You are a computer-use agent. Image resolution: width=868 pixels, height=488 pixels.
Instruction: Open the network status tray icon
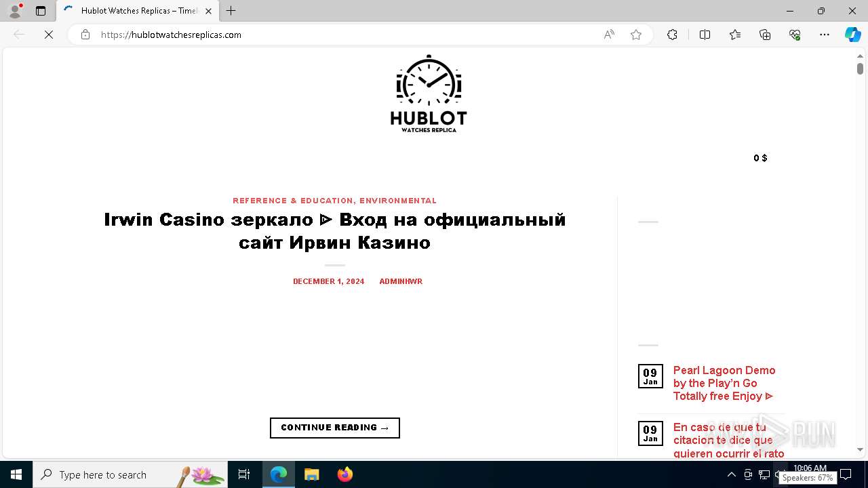coord(764,474)
